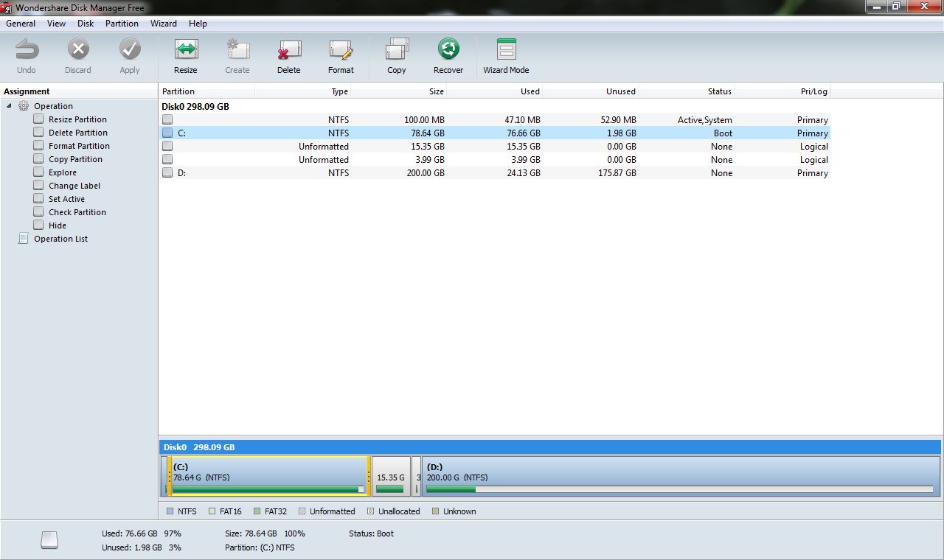Select the 15.35 G block in disk map

click(391, 476)
